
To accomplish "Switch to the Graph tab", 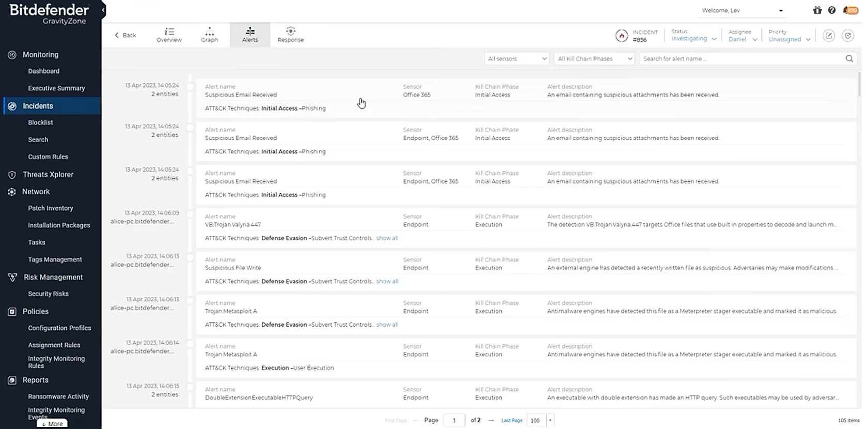I will tap(209, 35).
